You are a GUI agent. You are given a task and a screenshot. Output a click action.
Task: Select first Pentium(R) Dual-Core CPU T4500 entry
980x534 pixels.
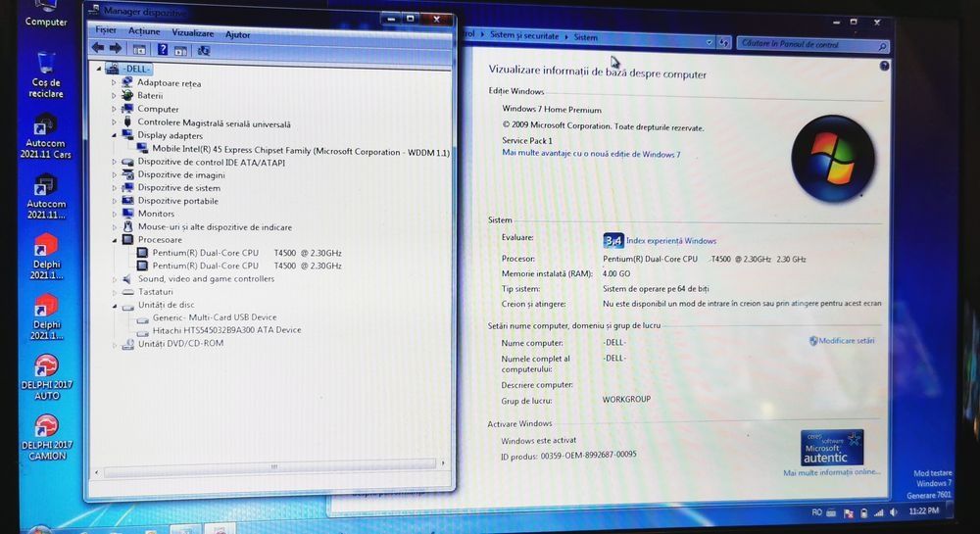[247, 253]
